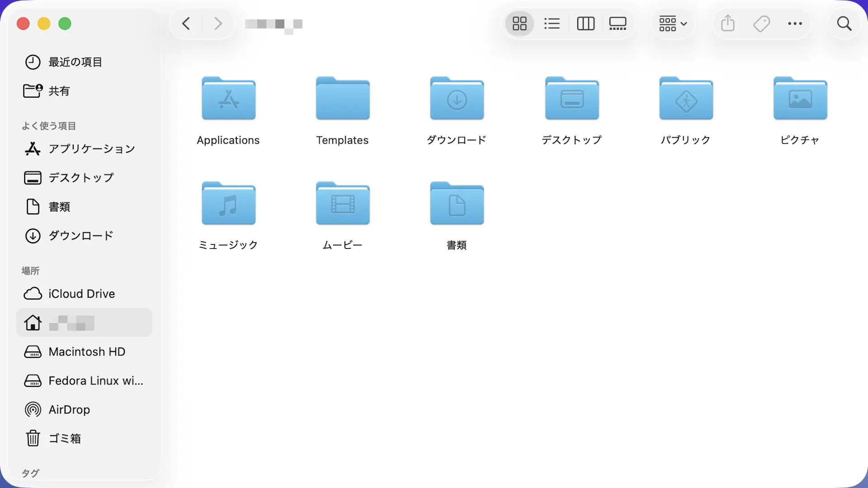
Task: Click the Fedora Linux volume entry
Action: click(95, 380)
